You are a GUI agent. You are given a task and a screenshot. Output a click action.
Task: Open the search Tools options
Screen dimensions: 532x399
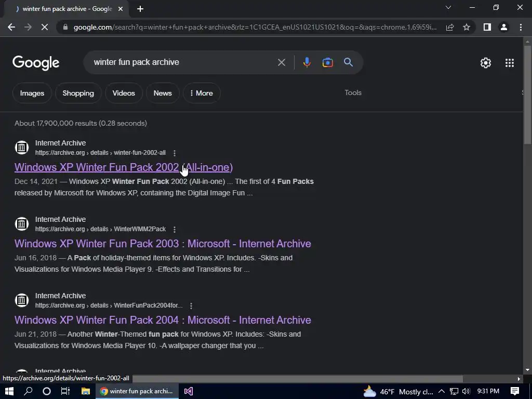pos(353,92)
